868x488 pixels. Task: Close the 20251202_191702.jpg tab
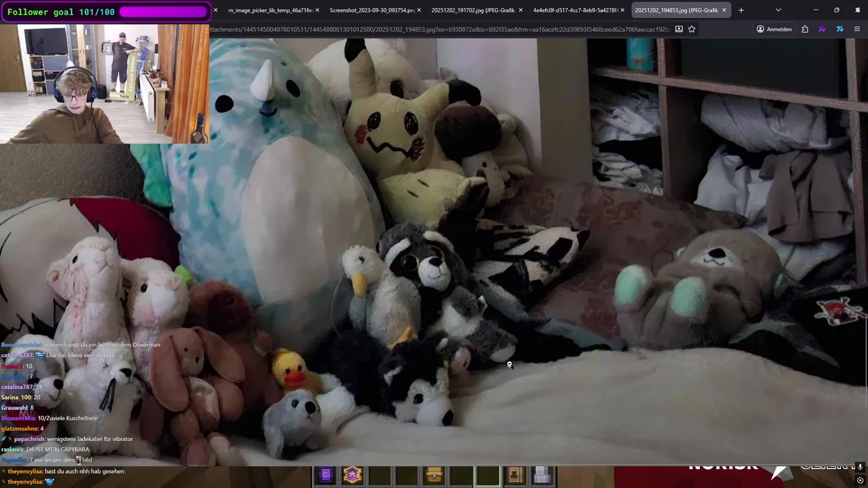(x=520, y=10)
